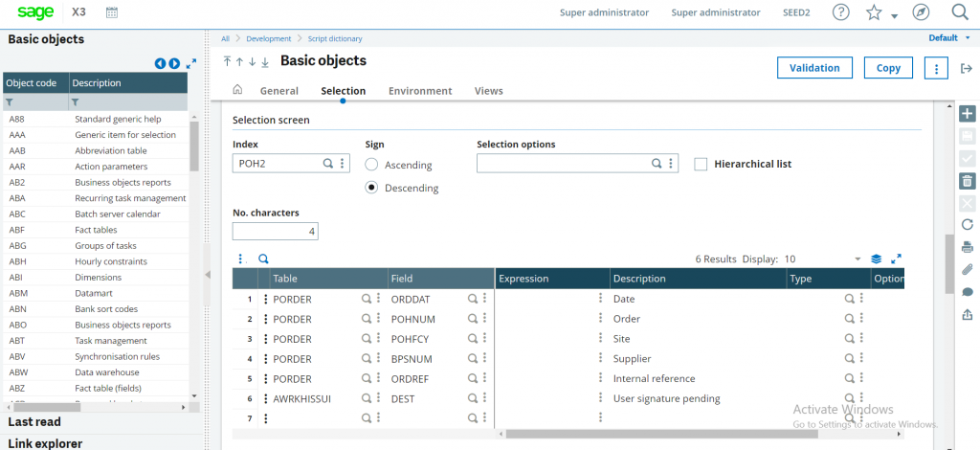The width and height of the screenshot is (980, 450).
Task: Open the calendar icon beside X3
Action: (112, 12)
